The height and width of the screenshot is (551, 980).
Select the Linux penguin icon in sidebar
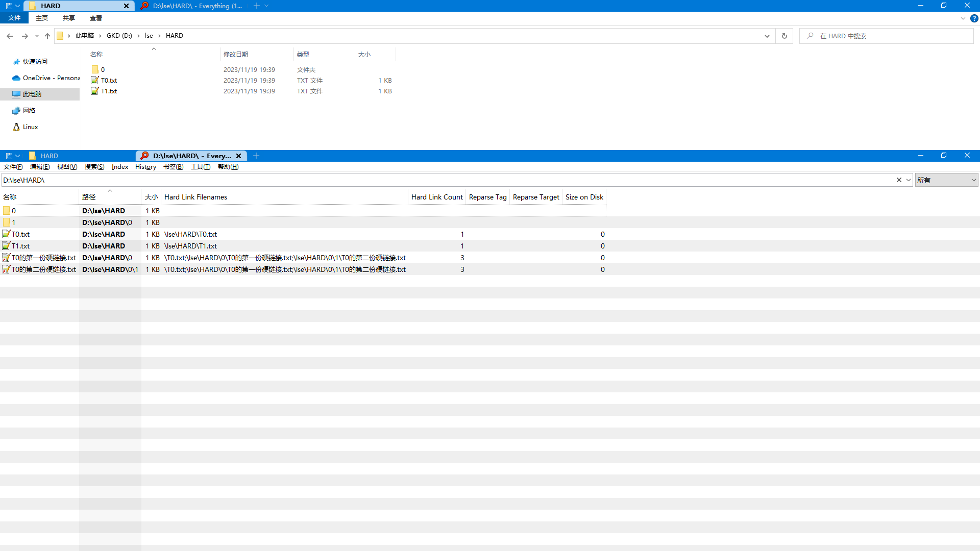click(x=16, y=127)
